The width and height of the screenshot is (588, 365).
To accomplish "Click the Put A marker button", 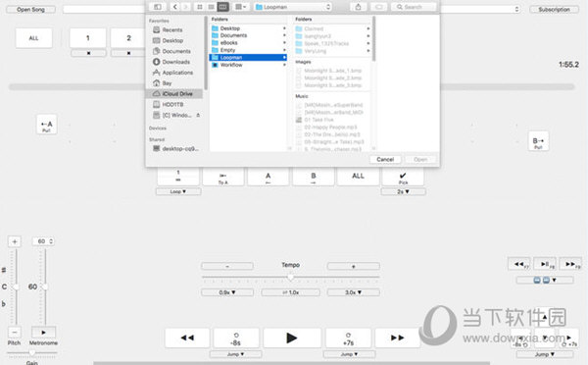I will tap(47, 125).
